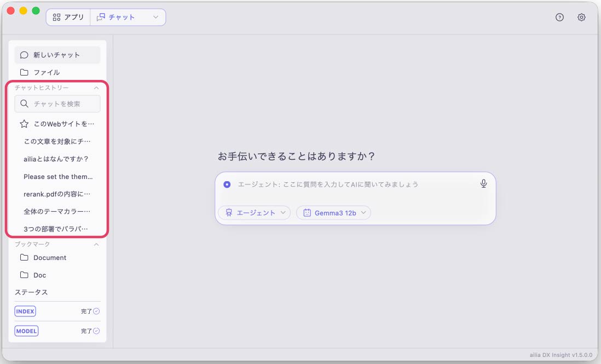The width and height of the screenshot is (601, 364).
Task: Toggle the blue radio dot in prompt box
Action: click(x=227, y=184)
